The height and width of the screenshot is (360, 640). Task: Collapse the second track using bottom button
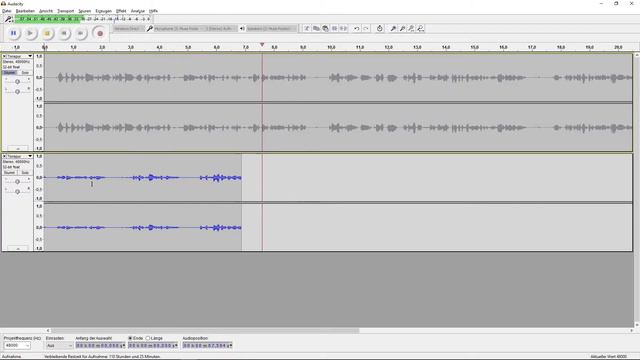pyautogui.click(x=18, y=248)
